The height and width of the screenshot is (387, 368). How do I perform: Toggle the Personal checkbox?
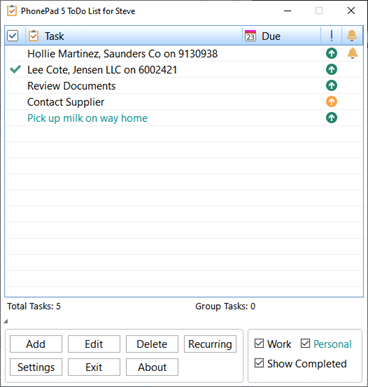[x=305, y=343]
